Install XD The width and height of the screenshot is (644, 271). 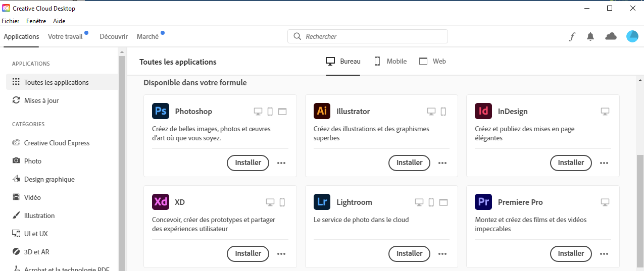tap(248, 254)
